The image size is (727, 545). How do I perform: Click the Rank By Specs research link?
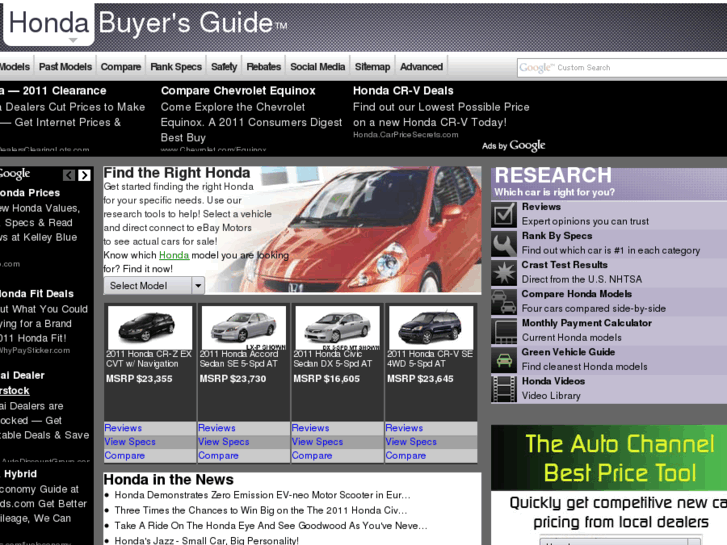click(x=557, y=236)
